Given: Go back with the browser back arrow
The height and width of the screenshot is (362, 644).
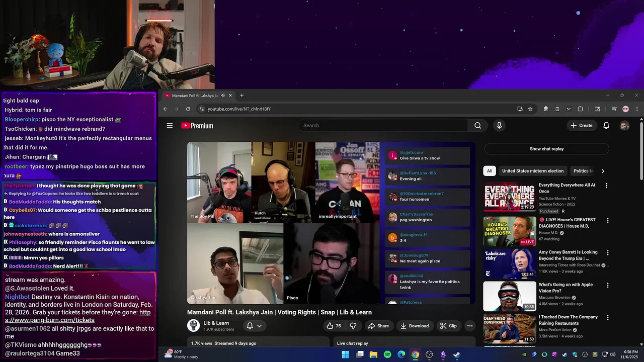Looking at the screenshot, I should (x=165, y=109).
